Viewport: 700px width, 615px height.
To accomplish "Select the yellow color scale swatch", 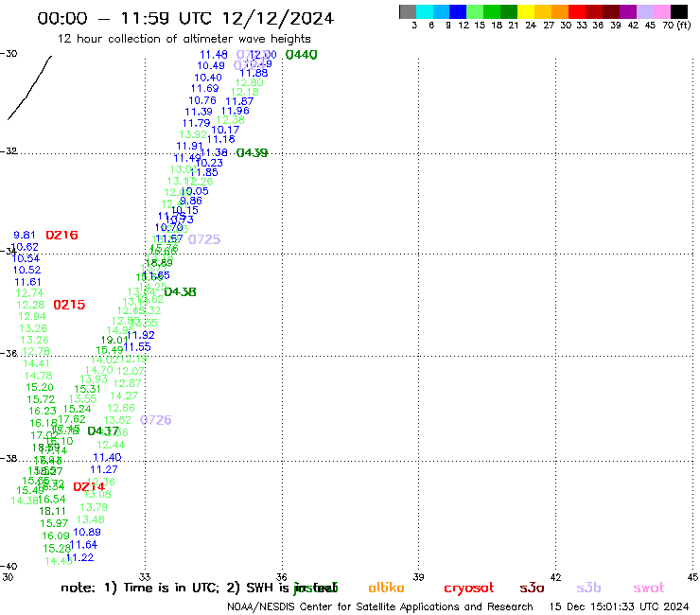I will point(526,11).
